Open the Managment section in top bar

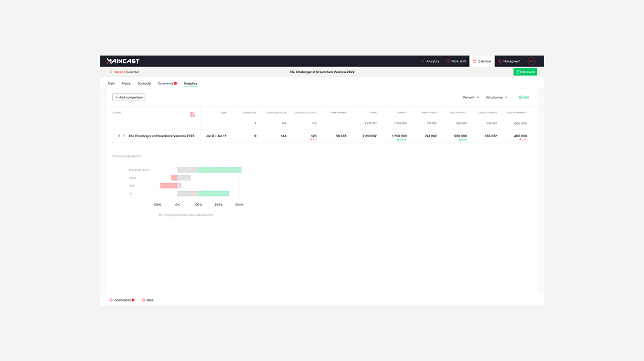(509, 61)
